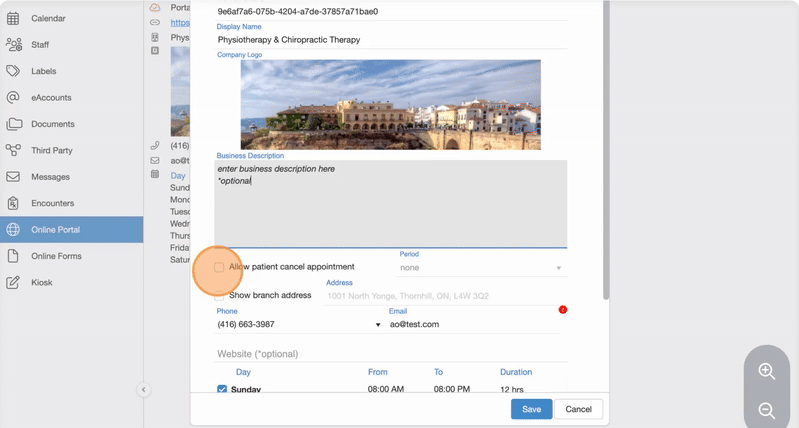
Task: Select Online Forms in the sidebar
Action: click(55, 256)
